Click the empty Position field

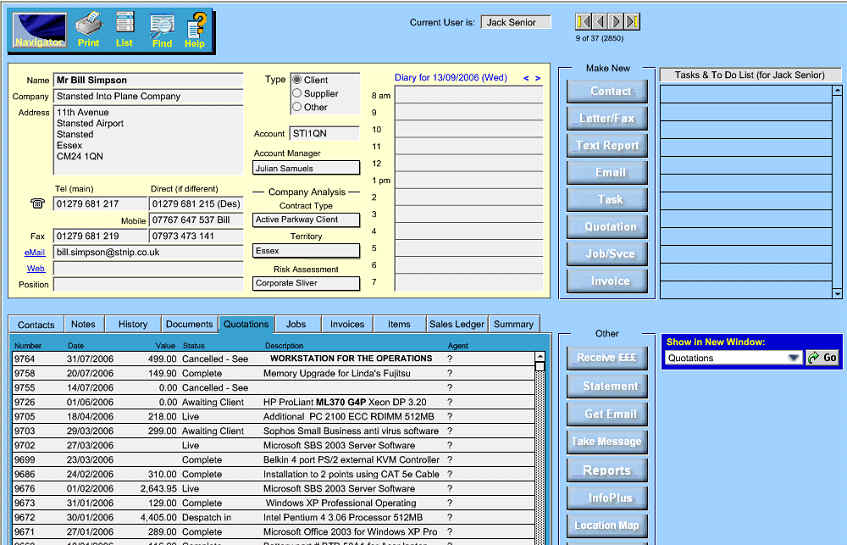click(149, 285)
